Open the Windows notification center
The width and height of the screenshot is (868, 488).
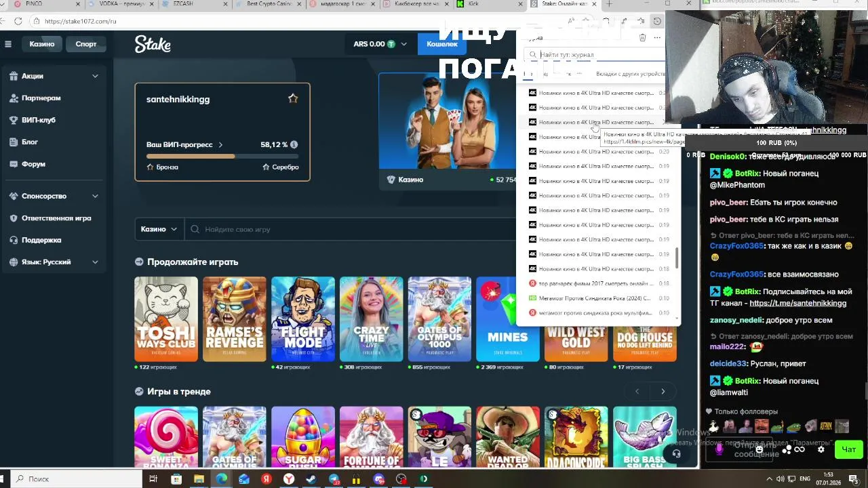pyautogui.click(x=854, y=479)
